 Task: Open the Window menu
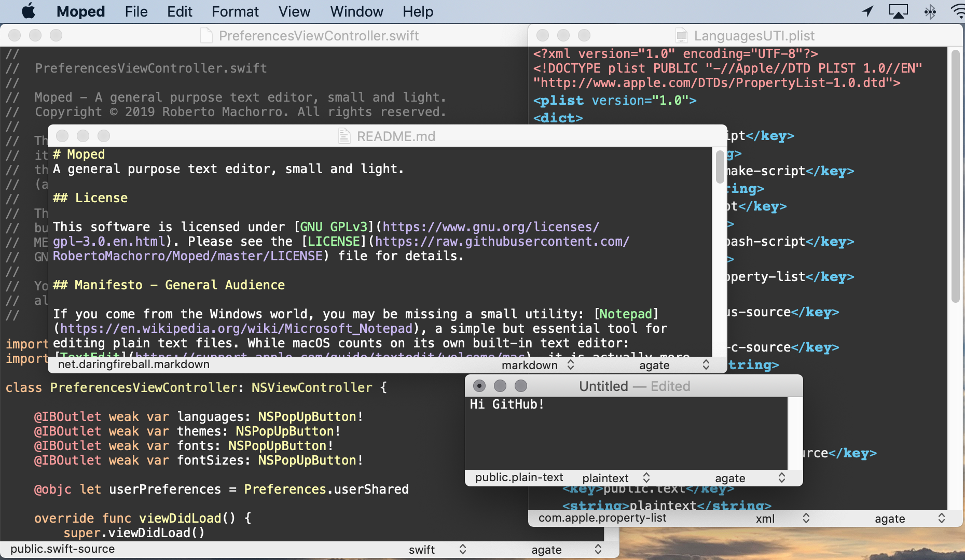(x=356, y=11)
